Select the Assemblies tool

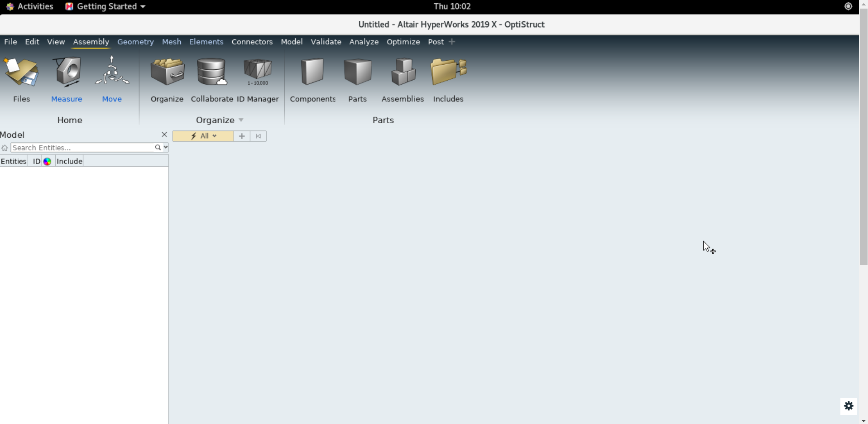point(403,72)
